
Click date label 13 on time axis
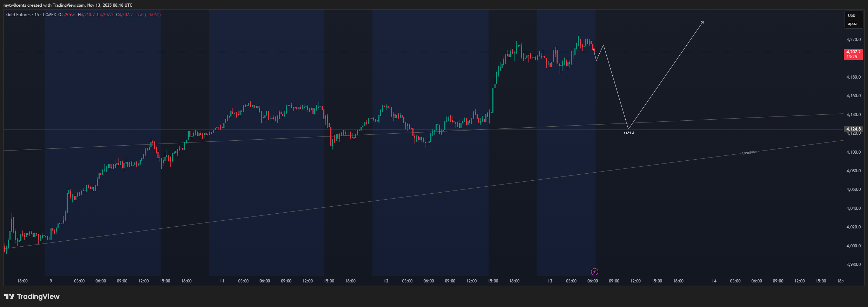550,281
